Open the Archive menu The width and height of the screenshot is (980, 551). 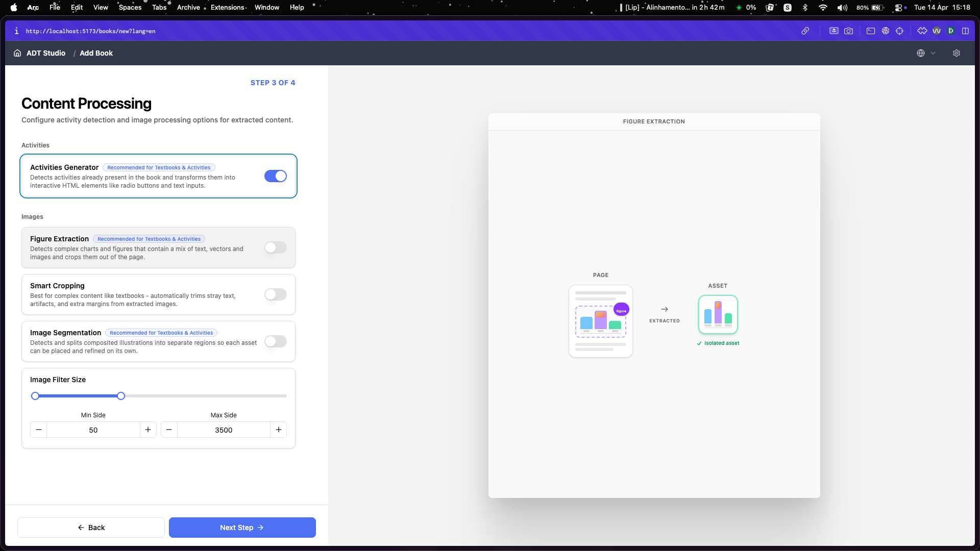(x=188, y=7)
